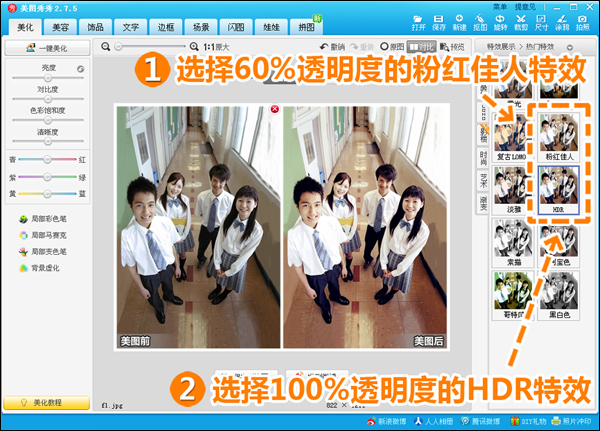Open the 拼图 collage tab
The width and height of the screenshot is (600, 431).
307,27
